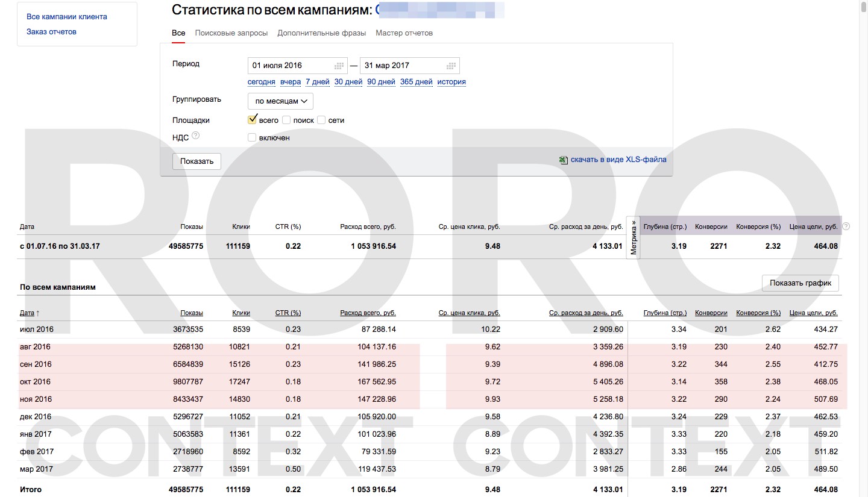Click the start date field 01 июля 2016
Viewport: 868px width, 497px height.
pos(291,66)
